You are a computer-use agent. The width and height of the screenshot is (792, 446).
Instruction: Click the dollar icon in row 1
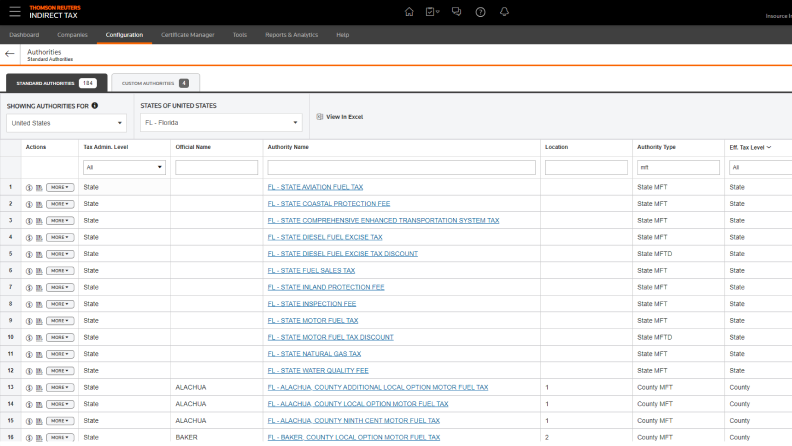[29, 187]
